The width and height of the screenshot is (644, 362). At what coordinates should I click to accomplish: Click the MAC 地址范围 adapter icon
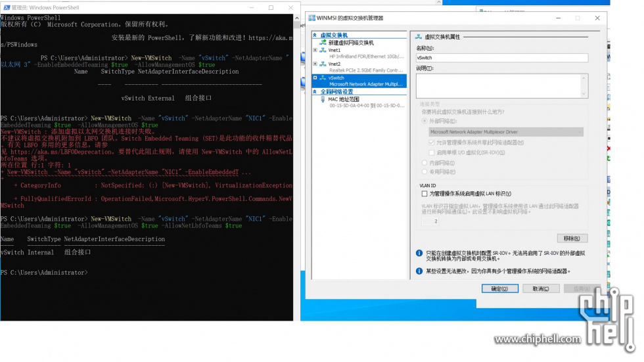tap(323, 99)
